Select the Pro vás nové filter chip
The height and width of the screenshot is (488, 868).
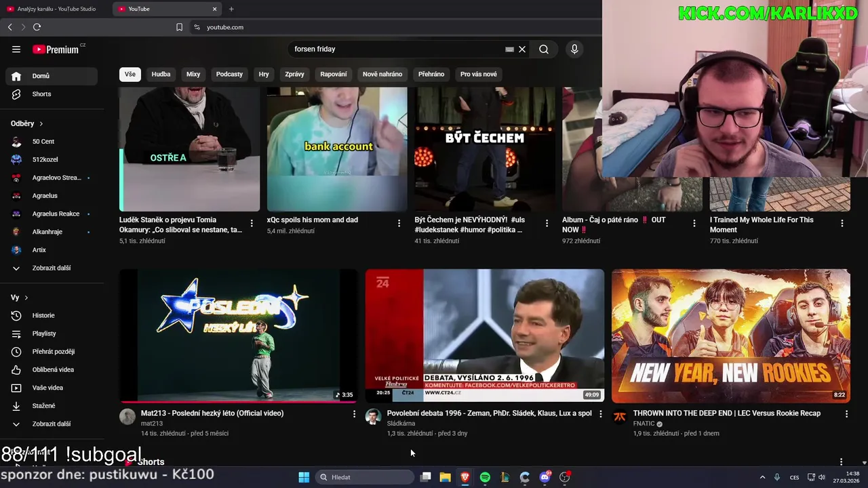pos(479,74)
